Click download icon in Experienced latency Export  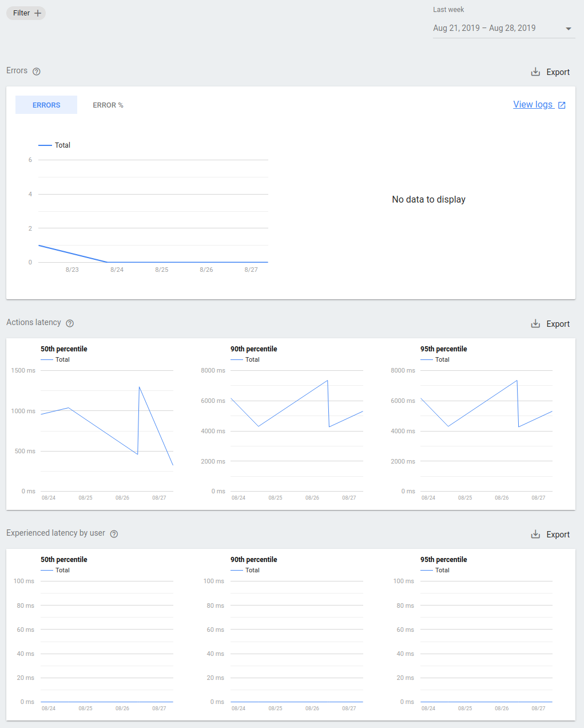pos(535,535)
